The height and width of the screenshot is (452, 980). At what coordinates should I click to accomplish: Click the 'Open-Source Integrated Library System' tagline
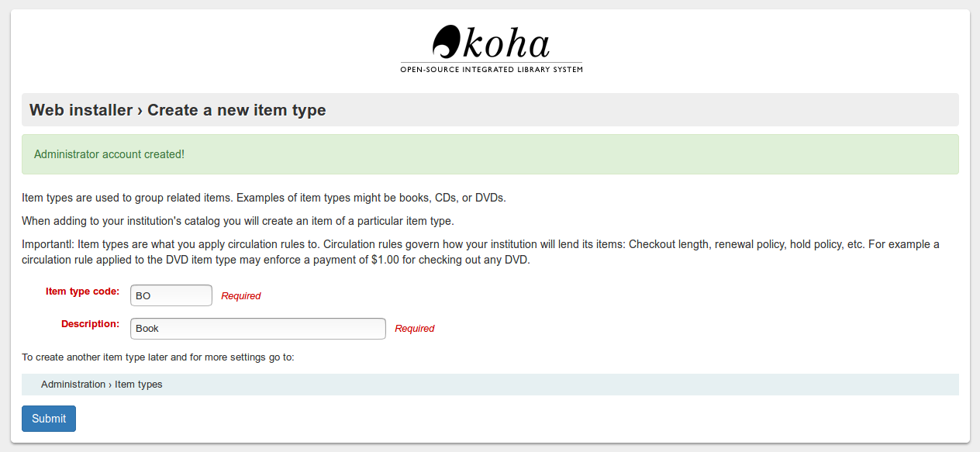(x=491, y=70)
